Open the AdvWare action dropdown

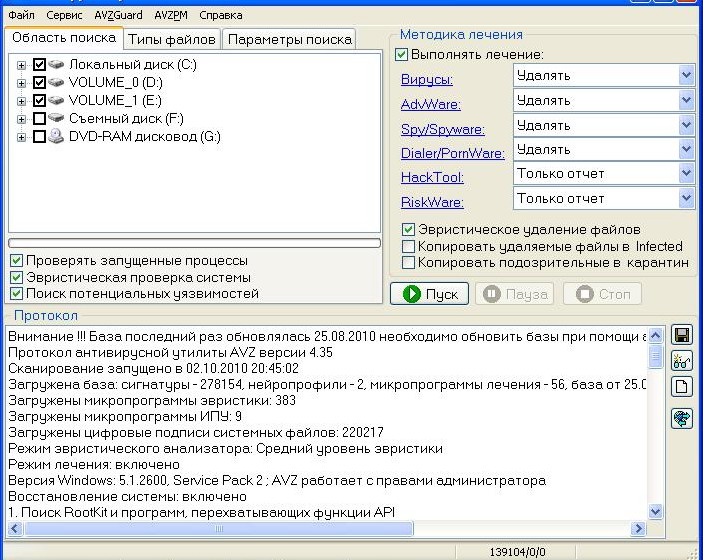point(686,100)
